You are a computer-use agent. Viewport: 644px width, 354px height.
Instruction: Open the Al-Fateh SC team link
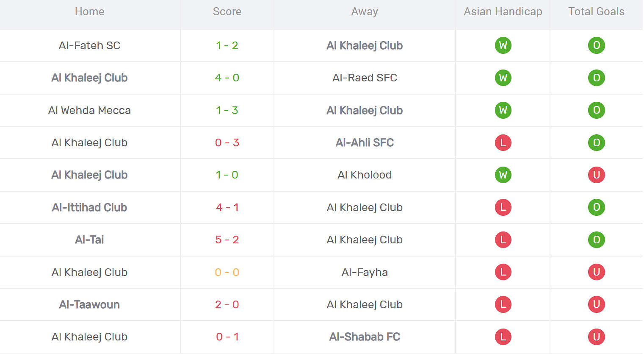[x=89, y=45]
